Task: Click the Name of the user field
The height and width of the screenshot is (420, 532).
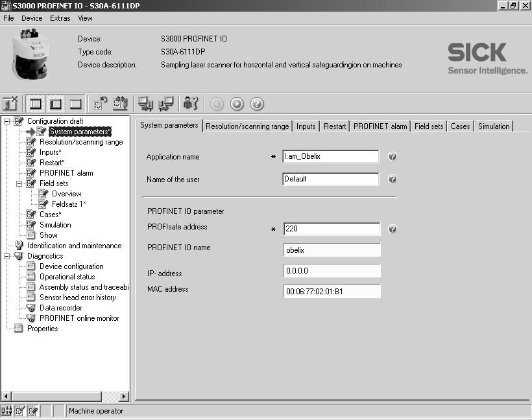Action: point(331,179)
